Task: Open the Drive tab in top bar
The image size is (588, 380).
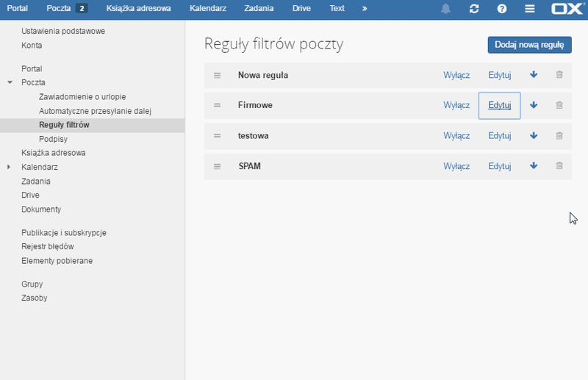Action: [x=301, y=8]
